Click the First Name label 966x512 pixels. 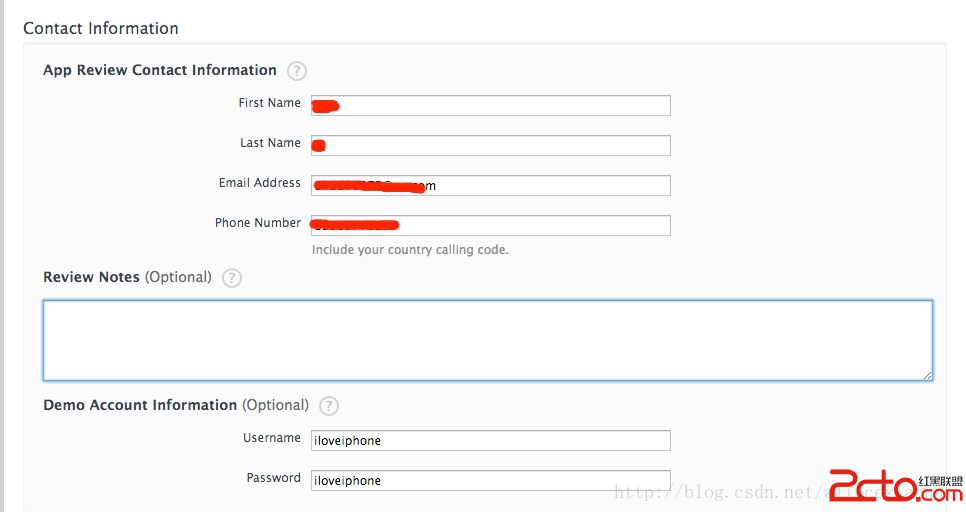pyautogui.click(x=269, y=104)
